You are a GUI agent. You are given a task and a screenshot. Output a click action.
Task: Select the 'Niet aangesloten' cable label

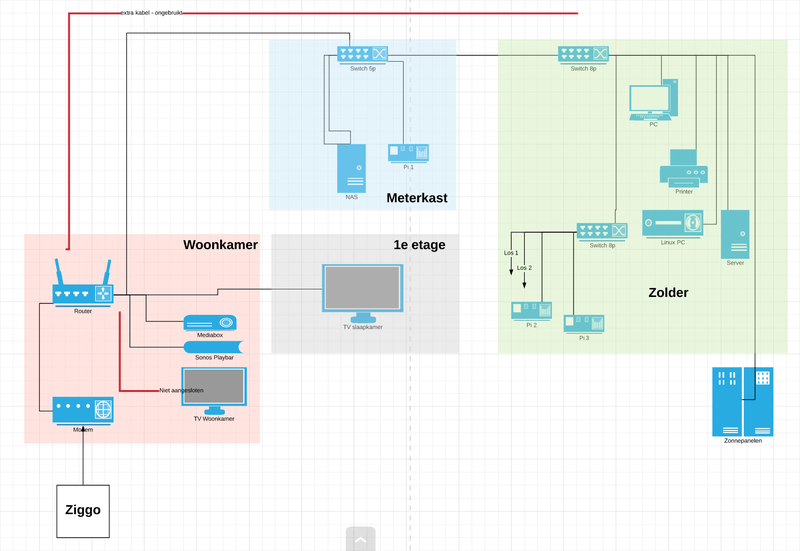click(181, 390)
